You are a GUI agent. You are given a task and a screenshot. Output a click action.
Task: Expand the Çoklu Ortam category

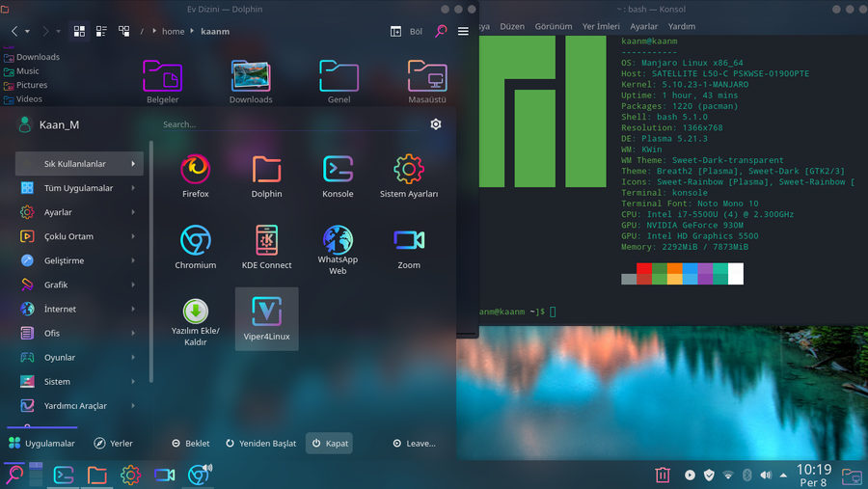(x=79, y=236)
